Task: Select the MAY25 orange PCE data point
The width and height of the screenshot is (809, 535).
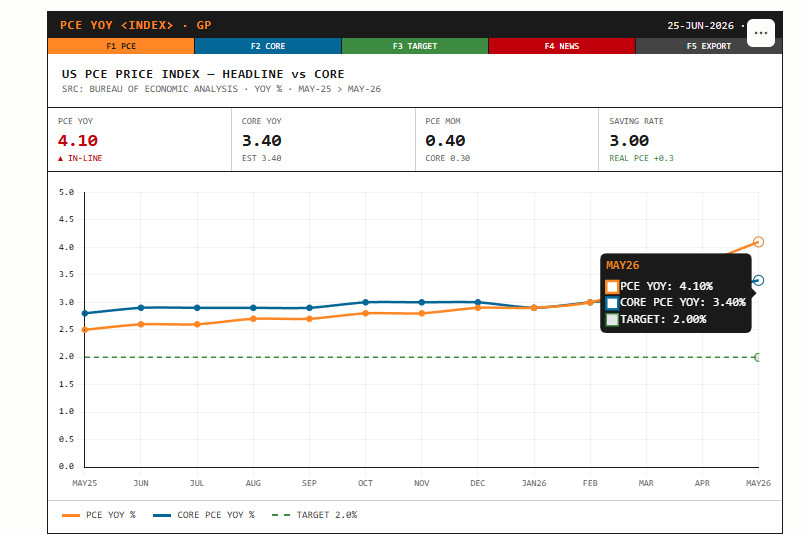Action: (85, 330)
